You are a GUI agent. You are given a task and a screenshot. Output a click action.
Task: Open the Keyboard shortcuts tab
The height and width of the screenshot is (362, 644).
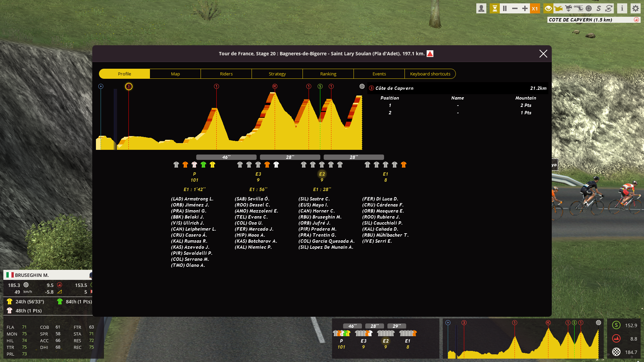pos(430,74)
